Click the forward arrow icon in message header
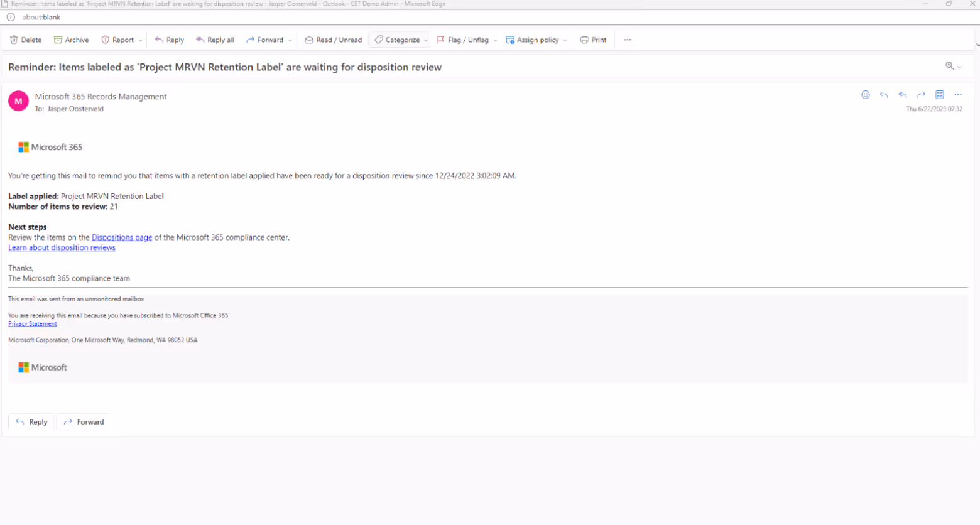Viewport: 980px width, 525px height. (921, 95)
